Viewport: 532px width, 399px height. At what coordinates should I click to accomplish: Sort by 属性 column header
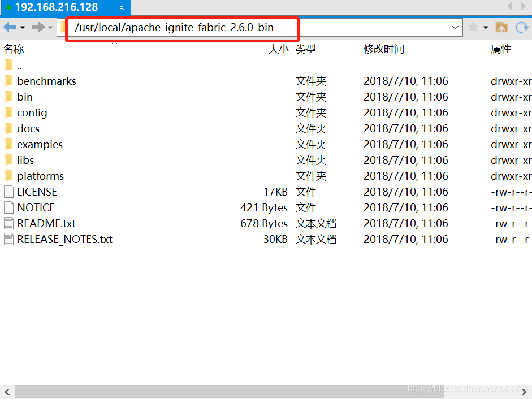pyautogui.click(x=509, y=49)
